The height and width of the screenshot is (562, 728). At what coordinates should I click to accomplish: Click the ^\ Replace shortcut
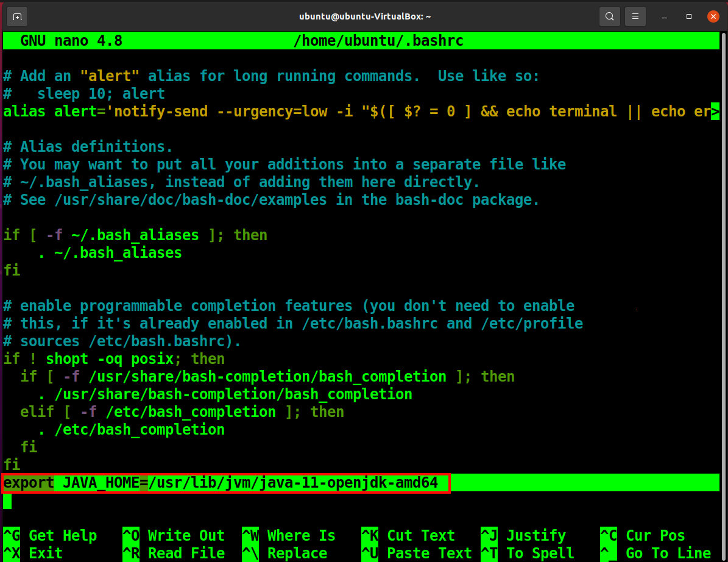point(284,553)
